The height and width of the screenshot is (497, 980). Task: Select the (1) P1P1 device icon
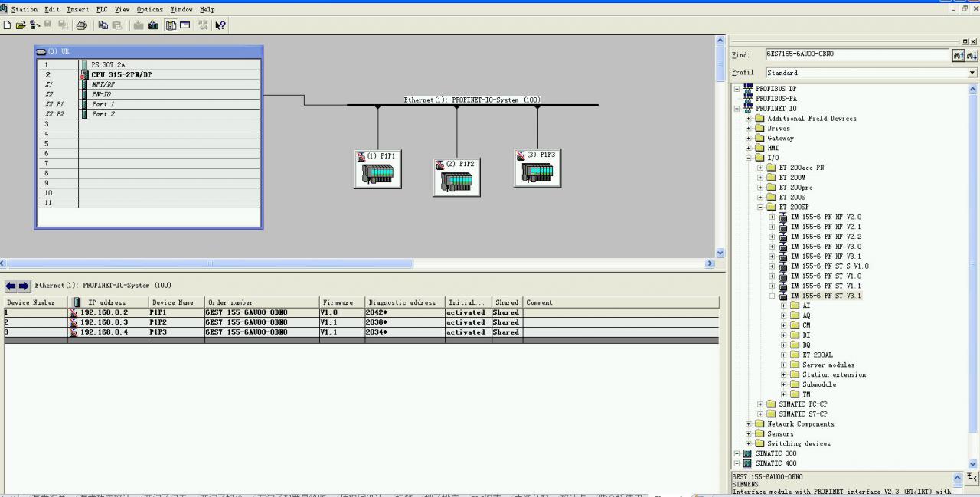pos(378,169)
